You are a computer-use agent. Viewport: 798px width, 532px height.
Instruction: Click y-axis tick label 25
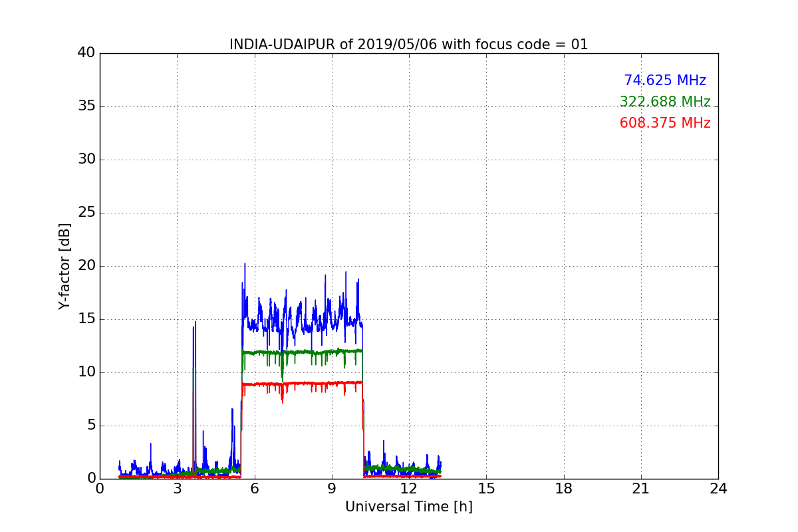(86, 213)
